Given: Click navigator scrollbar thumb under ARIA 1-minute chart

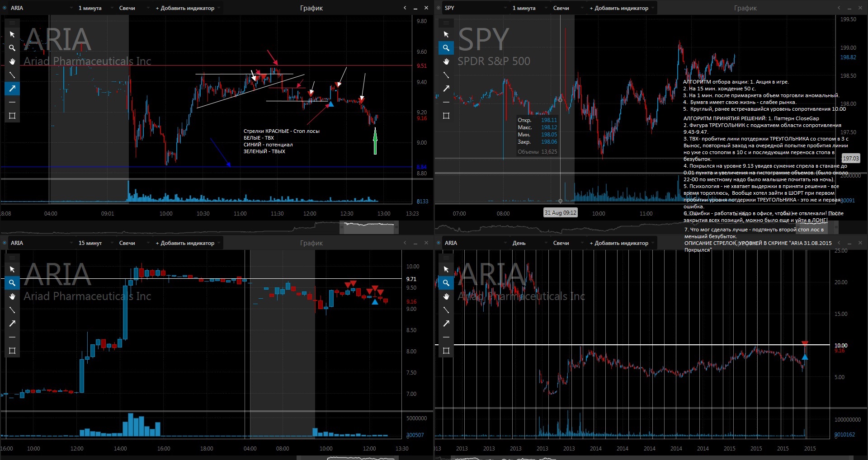Looking at the screenshot, I should [369, 227].
